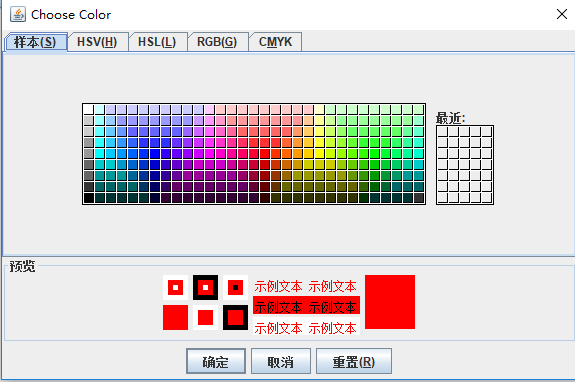This screenshot has height=382, width=575.
Task: Open the Java icon window menu
Action: (18, 15)
